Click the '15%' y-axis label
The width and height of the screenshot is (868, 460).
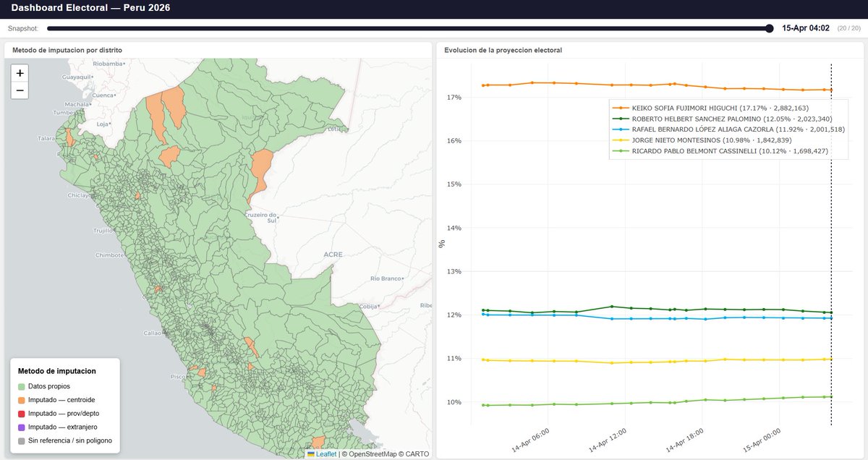coord(454,184)
